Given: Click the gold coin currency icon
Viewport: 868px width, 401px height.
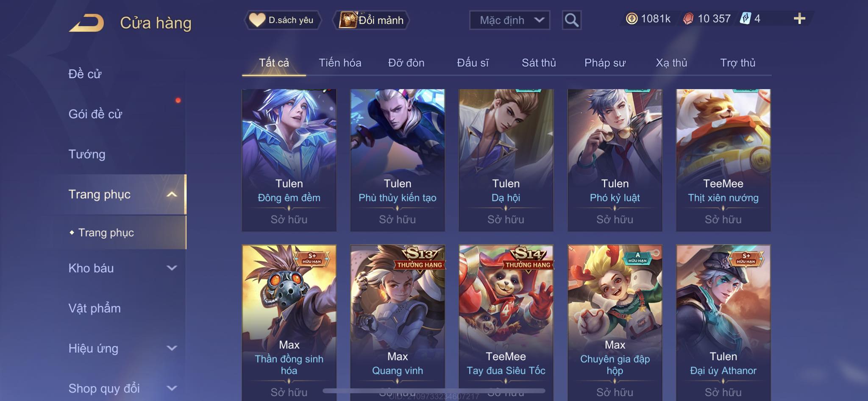Looking at the screenshot, I should click(x=632, y=19).
